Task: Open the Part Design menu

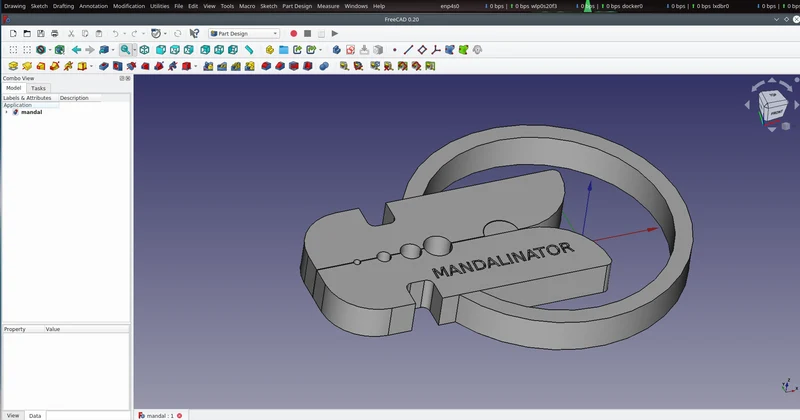Action: [x=297, y=6]
